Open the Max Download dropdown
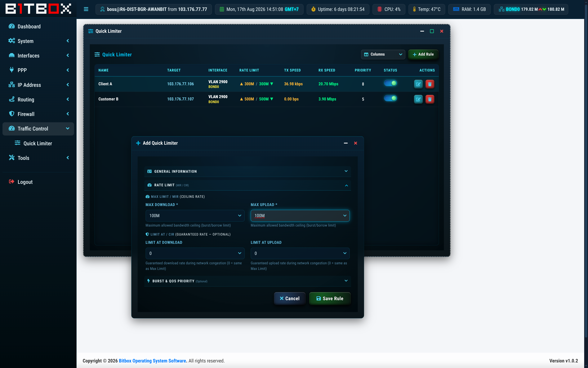Screen dimensions: 588x368 195,216
